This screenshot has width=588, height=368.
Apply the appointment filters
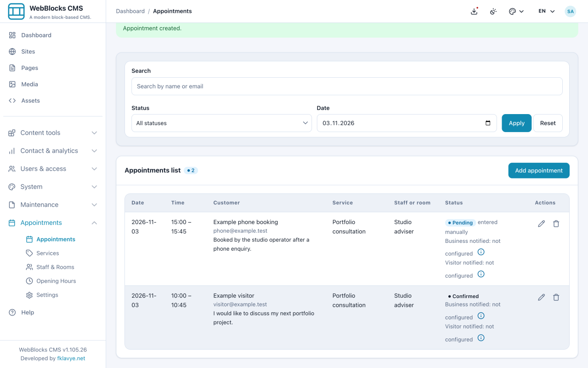(x=516, y=123)
